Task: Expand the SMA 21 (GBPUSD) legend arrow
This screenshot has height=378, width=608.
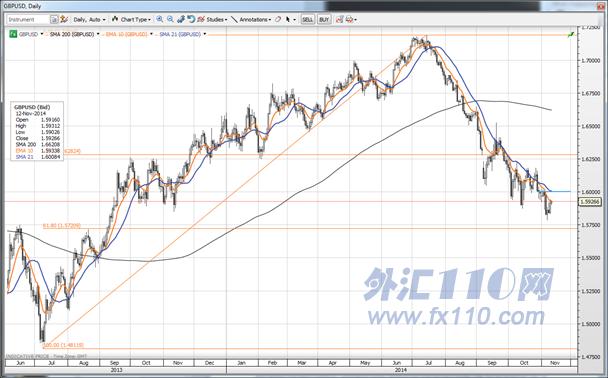Action: point(205,34)
